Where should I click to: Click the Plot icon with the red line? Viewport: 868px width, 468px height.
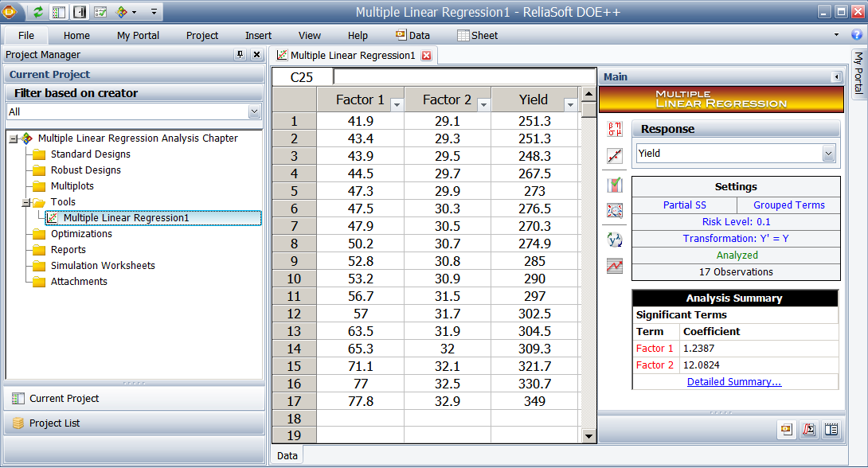point(615,156)
